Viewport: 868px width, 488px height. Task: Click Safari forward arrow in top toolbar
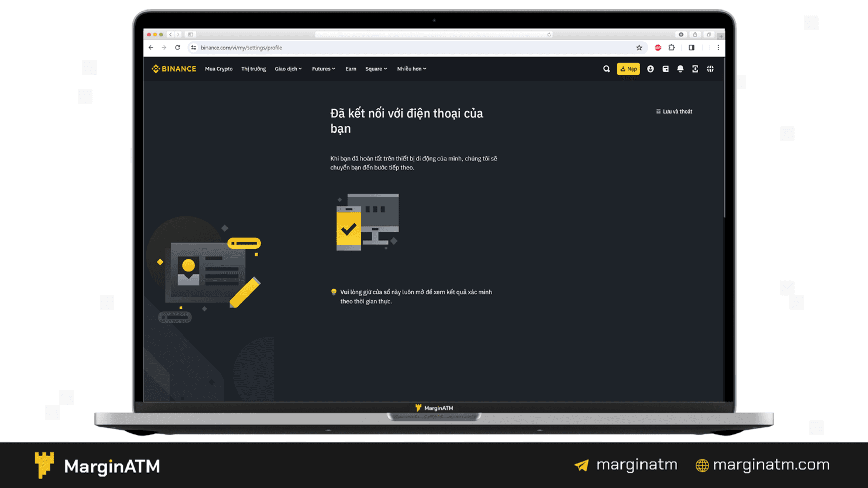178,34
